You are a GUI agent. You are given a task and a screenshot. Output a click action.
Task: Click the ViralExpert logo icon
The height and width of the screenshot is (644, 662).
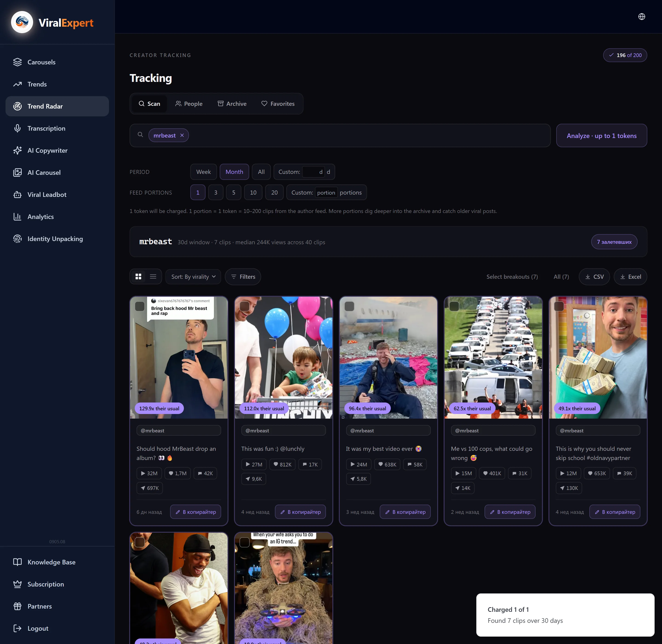coord(22,22)
